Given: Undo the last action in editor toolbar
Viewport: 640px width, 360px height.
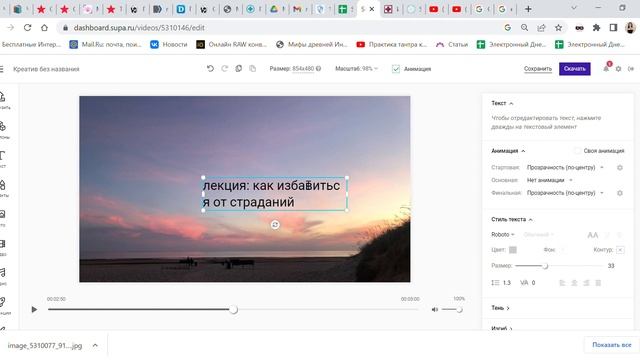Looking at the screenshot, I should pos(210,69).
